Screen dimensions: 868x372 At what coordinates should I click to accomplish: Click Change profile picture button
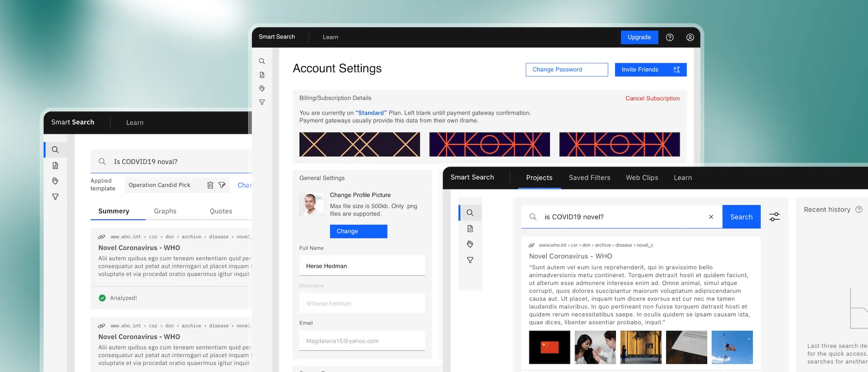coord(358,232)
